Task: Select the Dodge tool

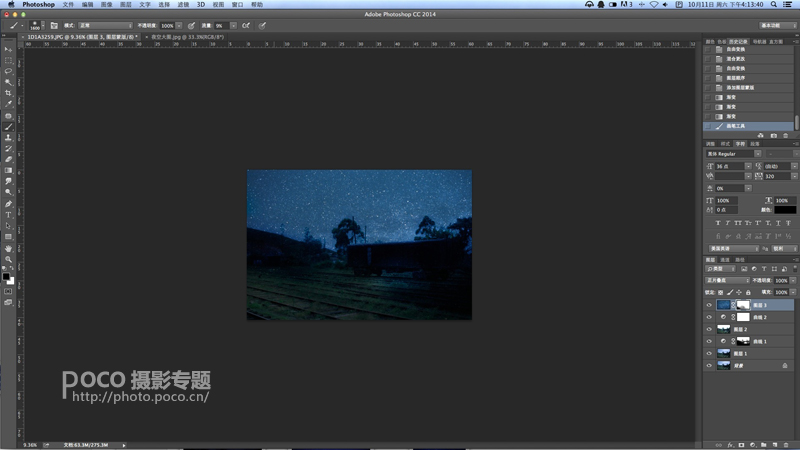Action: (8, 192)
